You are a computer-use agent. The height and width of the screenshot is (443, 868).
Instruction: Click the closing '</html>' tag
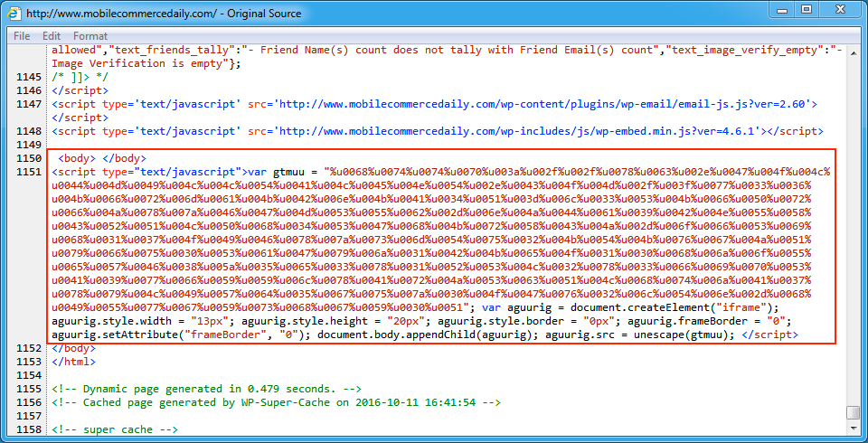tap(73, 362)
